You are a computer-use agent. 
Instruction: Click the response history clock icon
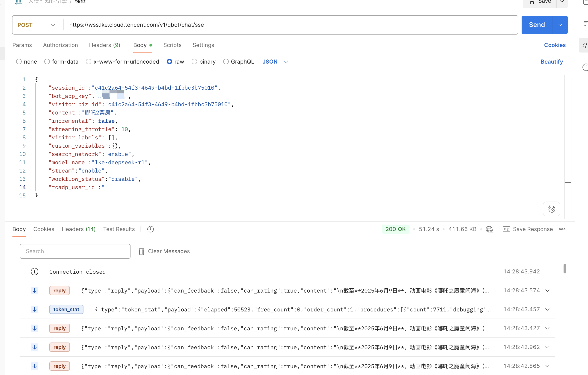click(x=150, y=229)
